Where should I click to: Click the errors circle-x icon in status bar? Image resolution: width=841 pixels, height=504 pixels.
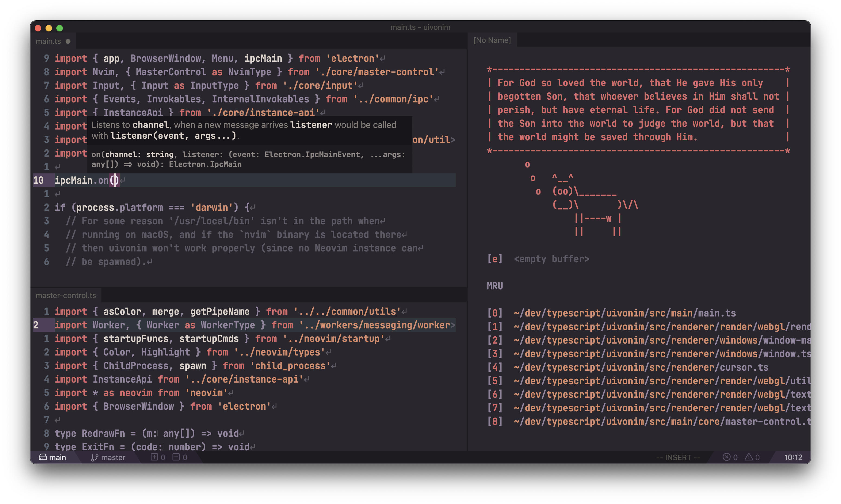point(726,457)
